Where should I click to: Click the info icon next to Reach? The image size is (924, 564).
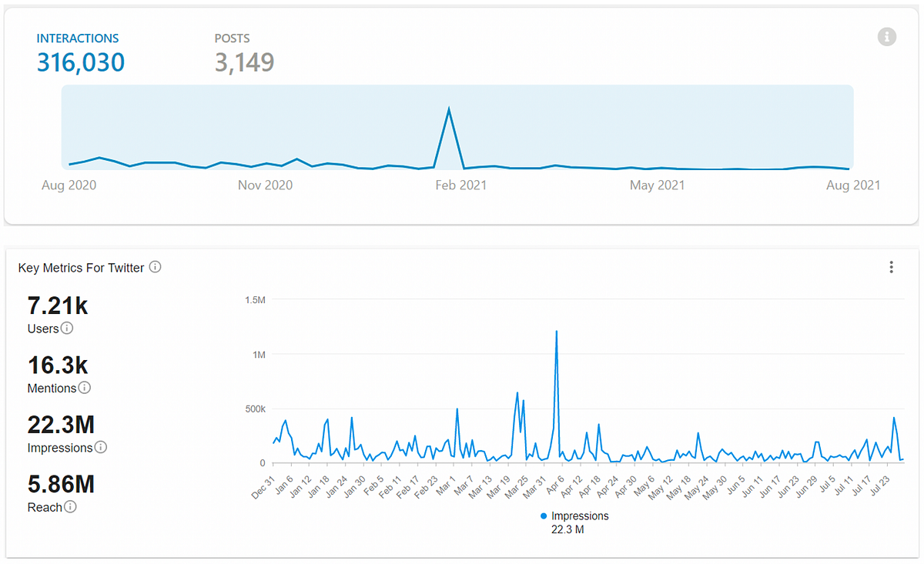(x=70, y=507)
